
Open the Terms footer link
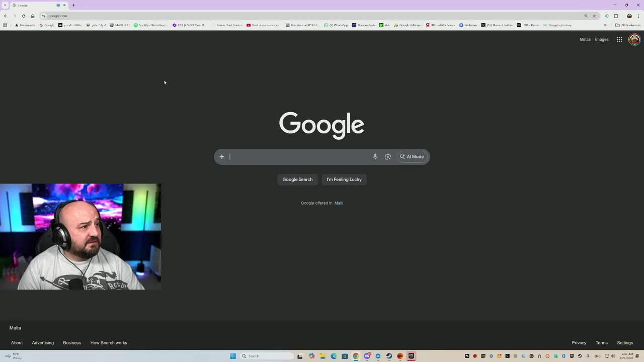[602, 343]
